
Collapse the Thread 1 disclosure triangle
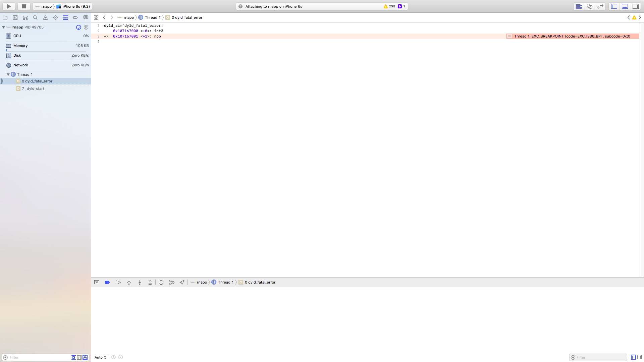[x=8, y=74]
